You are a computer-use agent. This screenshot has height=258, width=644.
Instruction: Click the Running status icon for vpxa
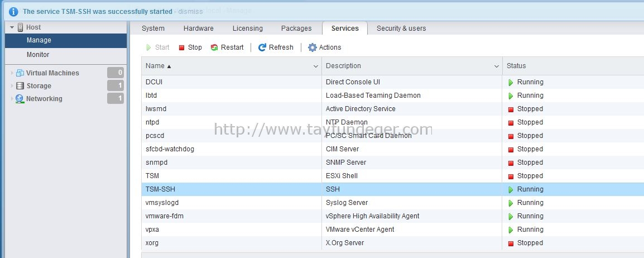pos(511,230)
